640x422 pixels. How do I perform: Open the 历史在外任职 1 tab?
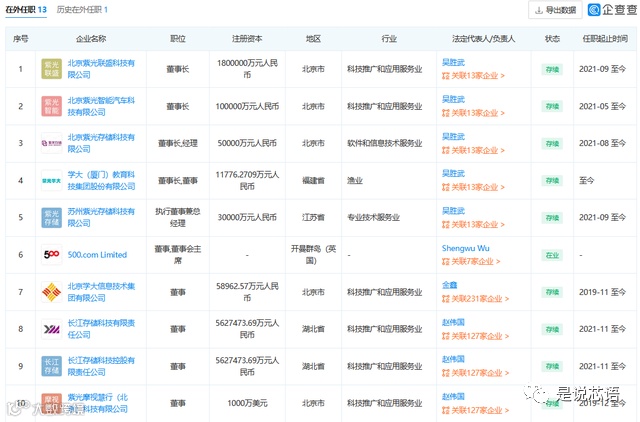[x=82, y=10]
